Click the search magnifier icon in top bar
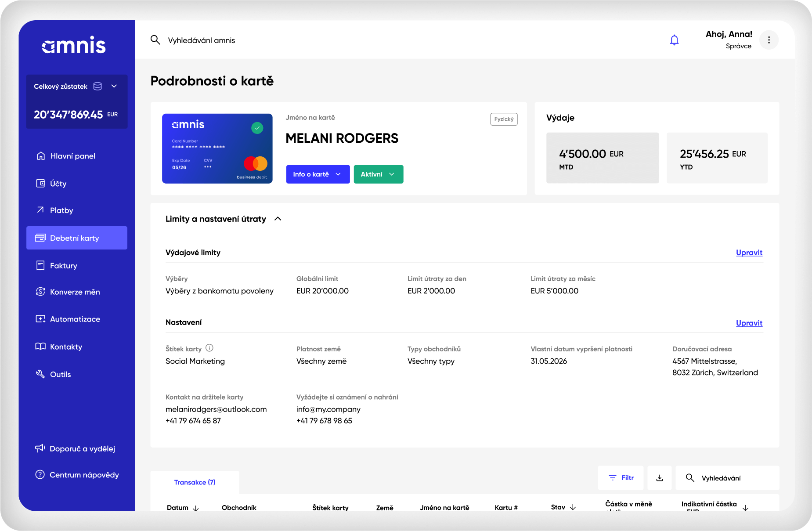812x531 pixels. 155,40
